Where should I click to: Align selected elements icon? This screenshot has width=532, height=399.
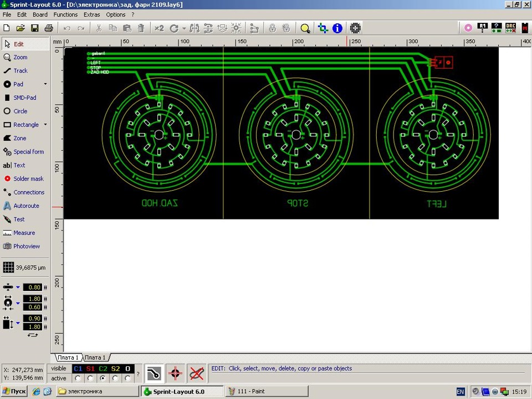pyautogui.click(x=222, y=28)
